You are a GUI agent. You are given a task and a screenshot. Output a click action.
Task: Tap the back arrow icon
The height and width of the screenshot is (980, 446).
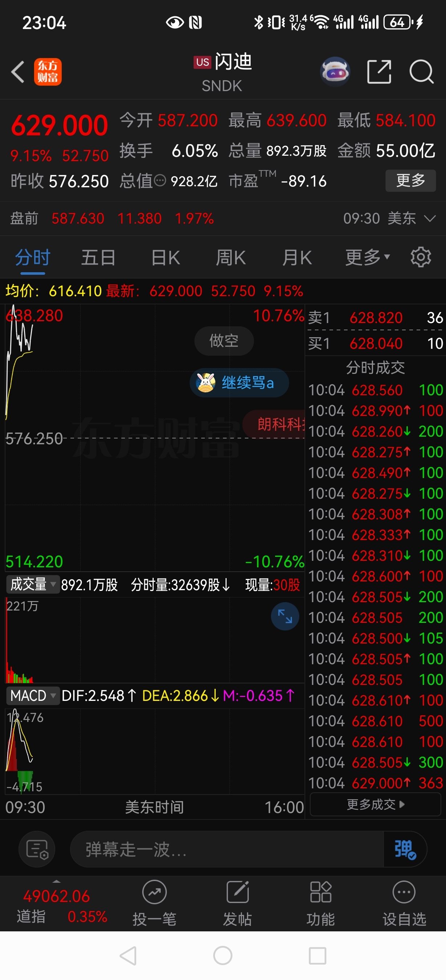18,72
